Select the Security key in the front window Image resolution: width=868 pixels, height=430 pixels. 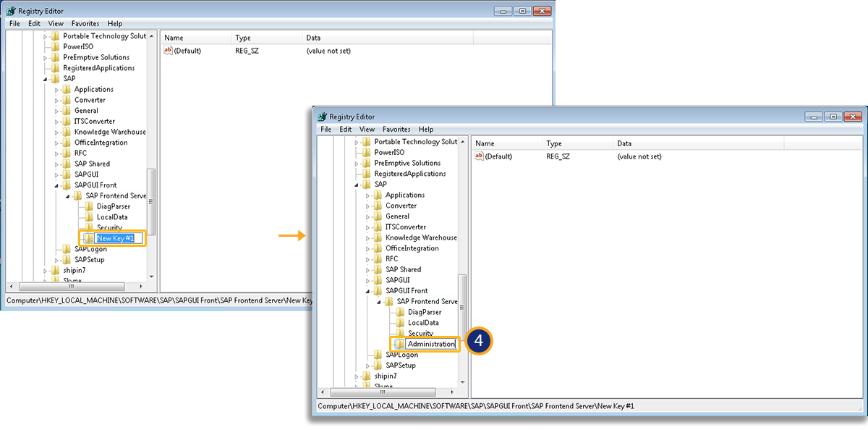pyautogui.click(x=420, y=334)
